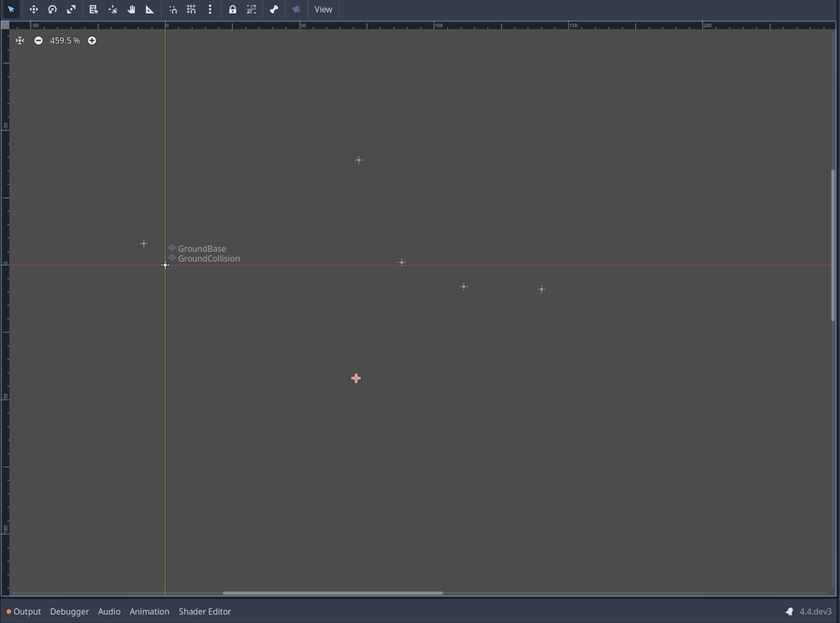Image resolution: width=840 pixels, height=623 pixels.
Task: Toggle project camera override
Action: (x=296, y=9)
